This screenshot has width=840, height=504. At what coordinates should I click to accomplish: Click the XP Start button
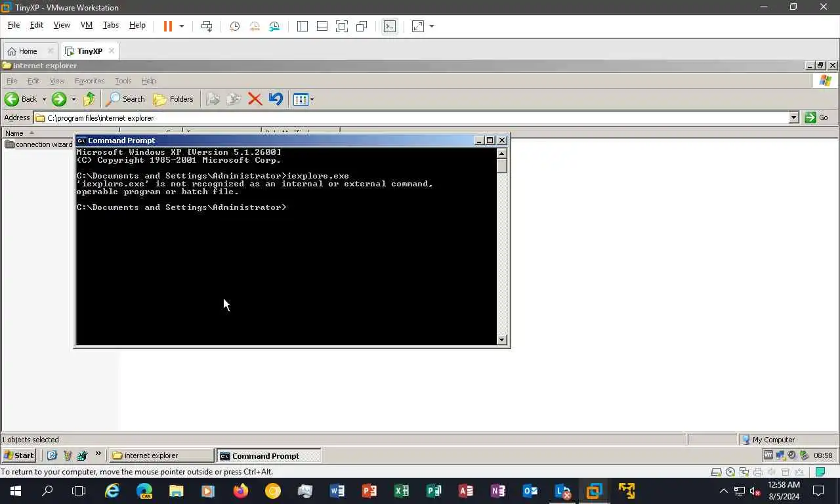pos(19,455)
